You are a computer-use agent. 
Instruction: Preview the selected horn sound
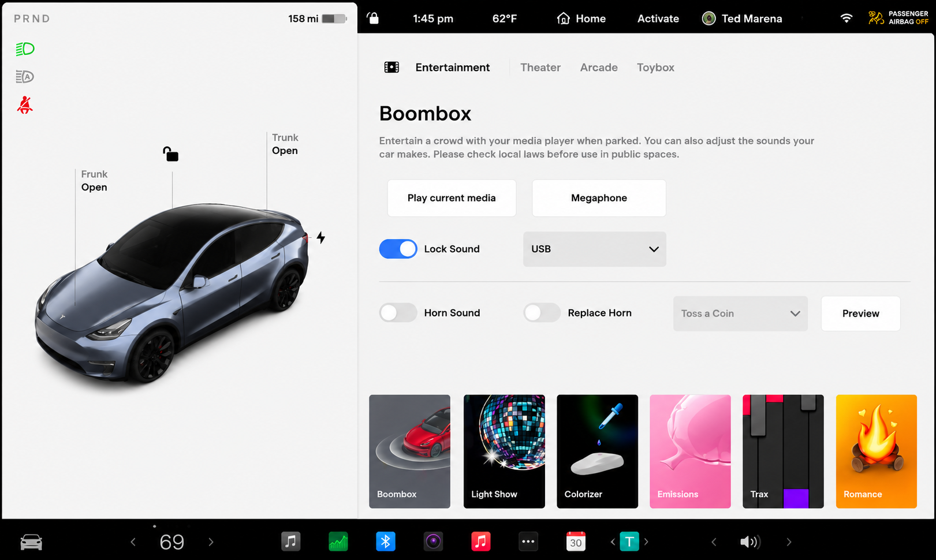click(860, 313)
